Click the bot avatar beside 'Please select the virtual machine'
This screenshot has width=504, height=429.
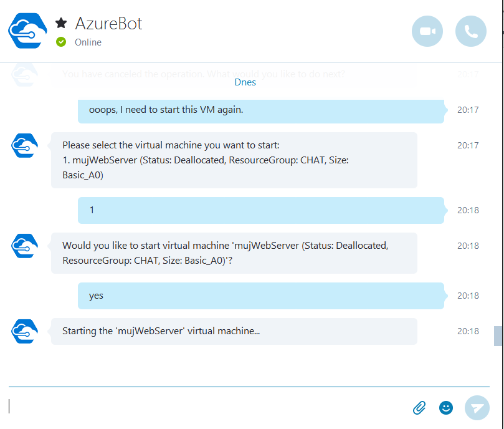click(25, 145)
